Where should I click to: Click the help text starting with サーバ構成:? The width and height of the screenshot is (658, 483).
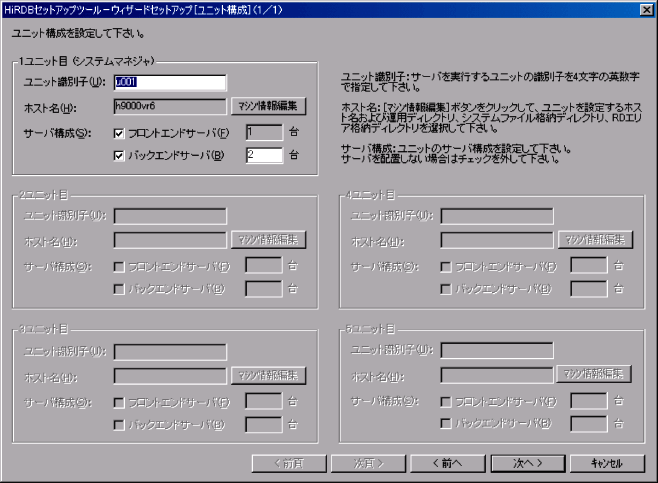(x=456, y=154)
